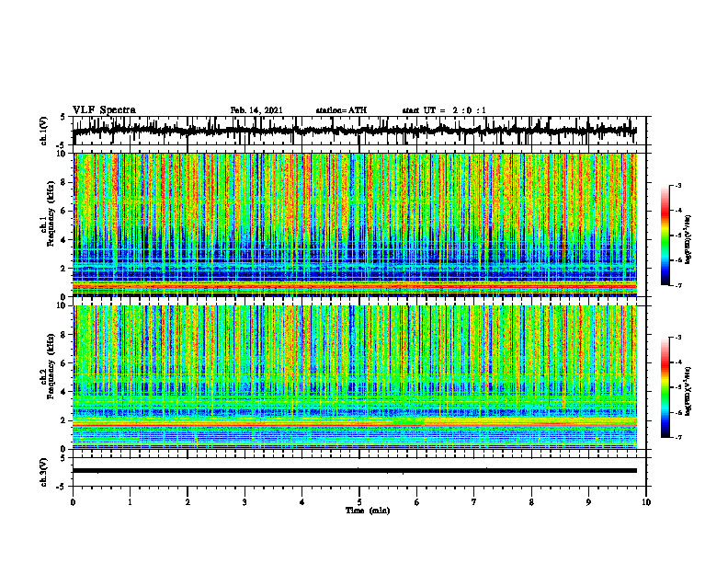Image resolution: width=728 pixels, height=563 pixels.
Task: Click the "-5" tick on ch.3(V) axis
Action: point(63,487)
